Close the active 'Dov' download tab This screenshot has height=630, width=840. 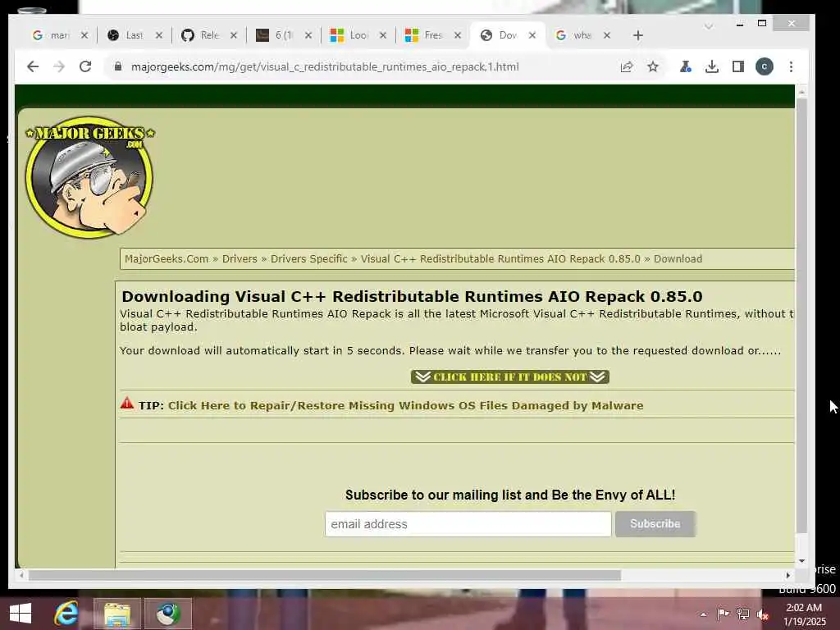pyautogui.click(x=532, y=35)
